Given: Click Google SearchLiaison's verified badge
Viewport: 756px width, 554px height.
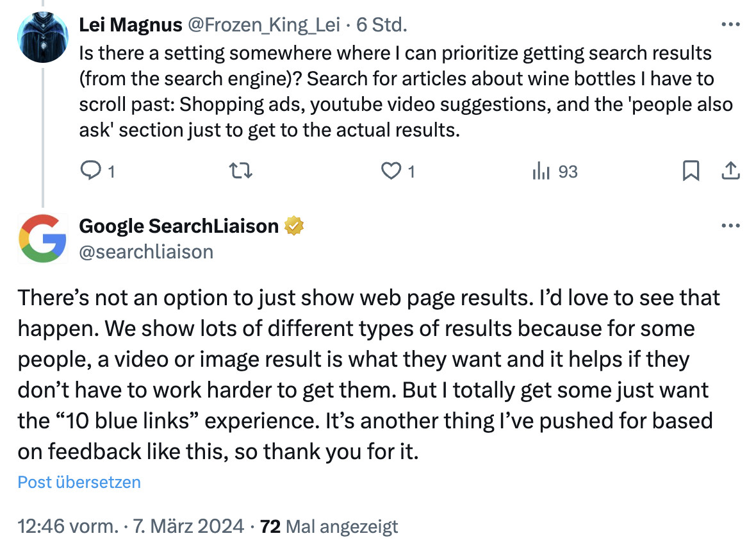Looking at the screenshot, I should click(x=294, y=226).
